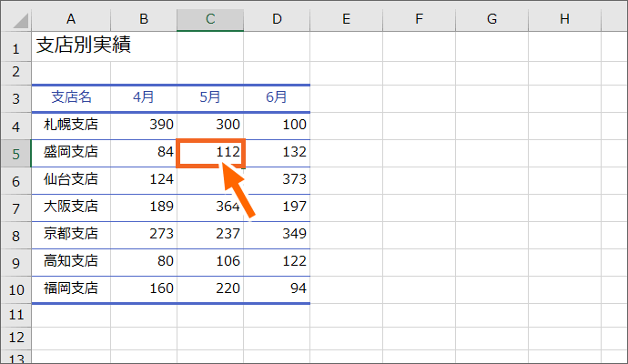Click cell with value 273
The height and width of the screenshot is (364, 628).
pos(144,235)
